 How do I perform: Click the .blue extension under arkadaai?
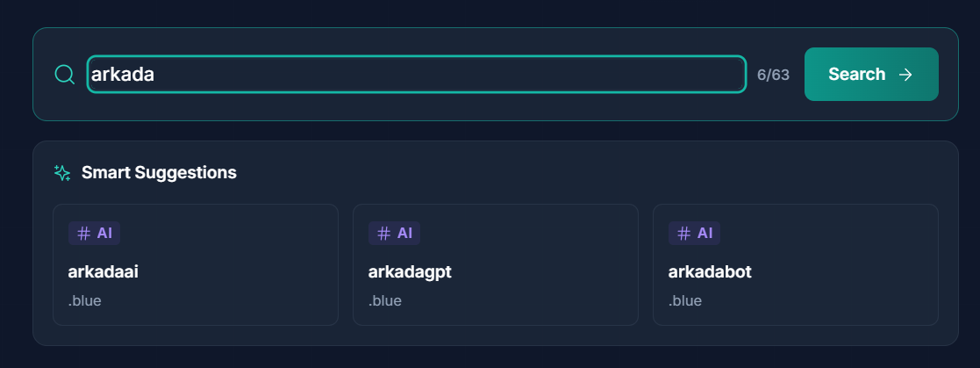pyautogui.click(x=85, y=301)
